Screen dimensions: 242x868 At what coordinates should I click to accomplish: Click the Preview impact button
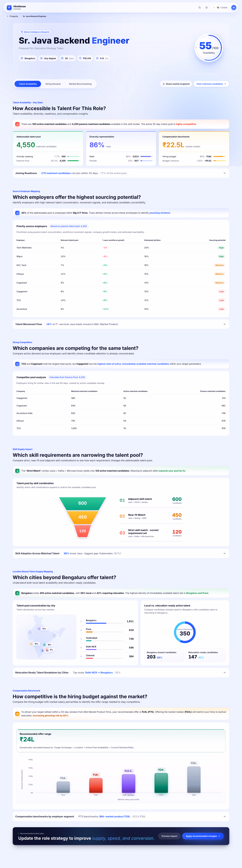tap(169, 836)
